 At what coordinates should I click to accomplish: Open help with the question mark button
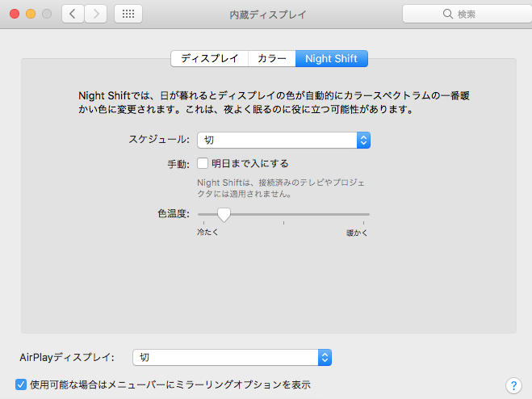tap(512, 385)
